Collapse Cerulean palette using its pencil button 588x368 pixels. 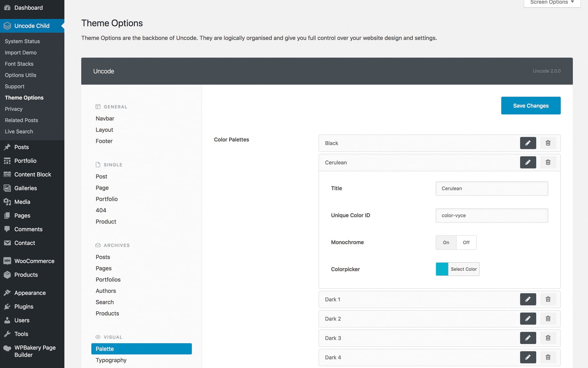[528, 162]
